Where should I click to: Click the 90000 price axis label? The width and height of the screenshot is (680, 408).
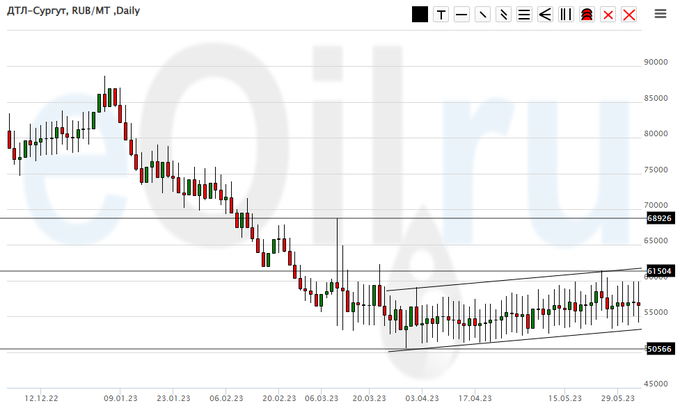(x=655, y=62)
